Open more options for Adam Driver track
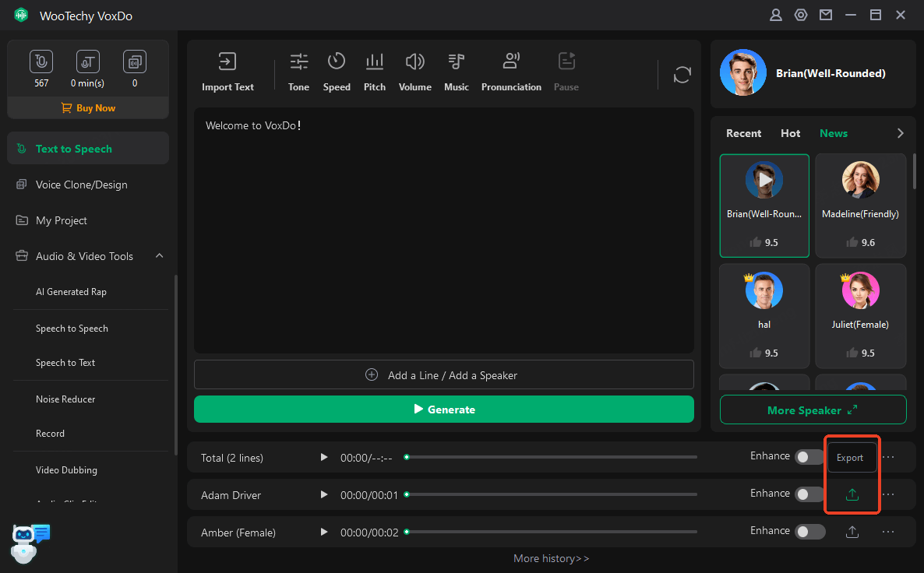 (888, 494)
